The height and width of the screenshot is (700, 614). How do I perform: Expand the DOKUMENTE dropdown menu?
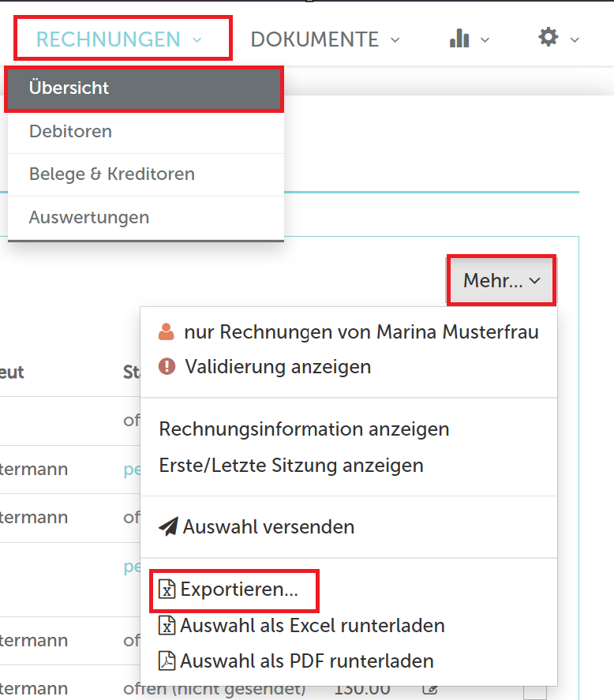[x=324, y=39]
